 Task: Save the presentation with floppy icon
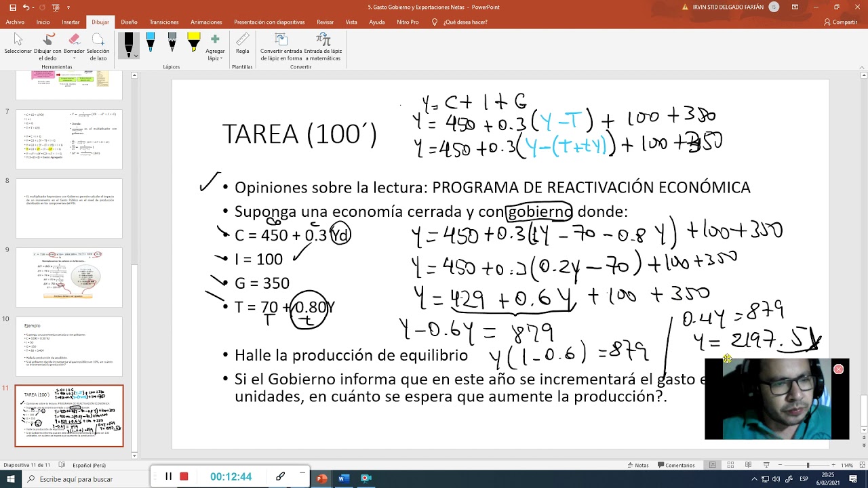pos(12,7)
